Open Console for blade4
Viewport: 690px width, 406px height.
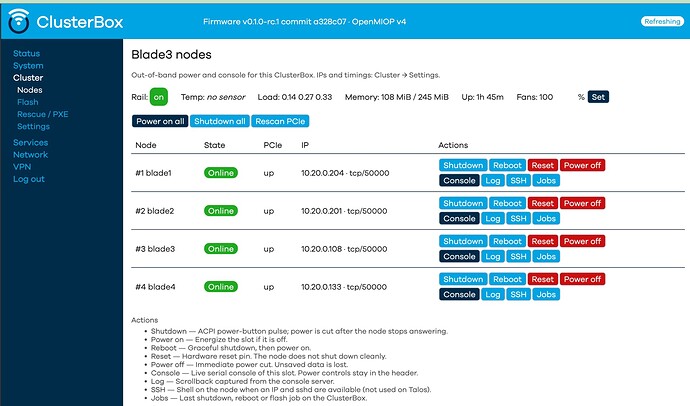pos(459,295)
